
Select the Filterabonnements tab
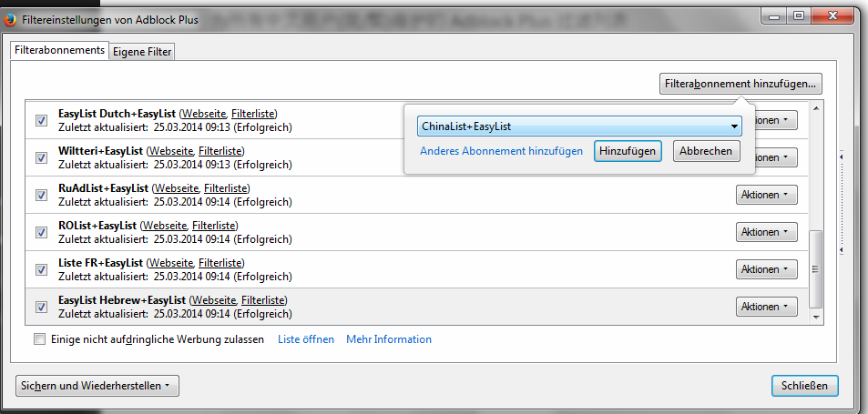59,50
